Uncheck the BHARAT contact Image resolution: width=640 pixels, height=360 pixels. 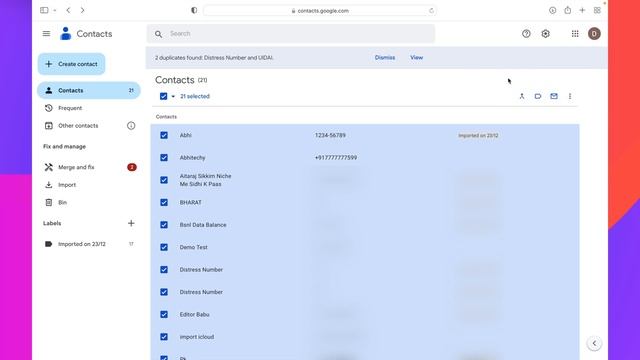pyautogui.click(x=164, y=202)
